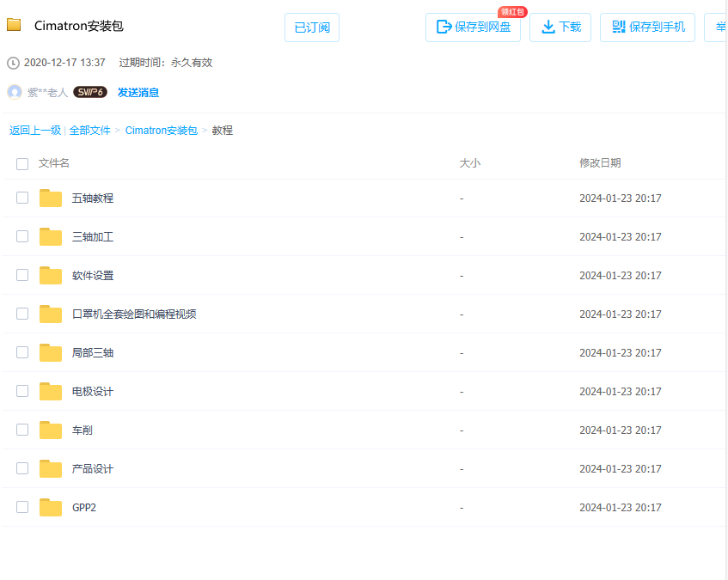Viewport: 728px width, 580px height.
Task: Open the GPP2 folder name
Action: (84, 508)
